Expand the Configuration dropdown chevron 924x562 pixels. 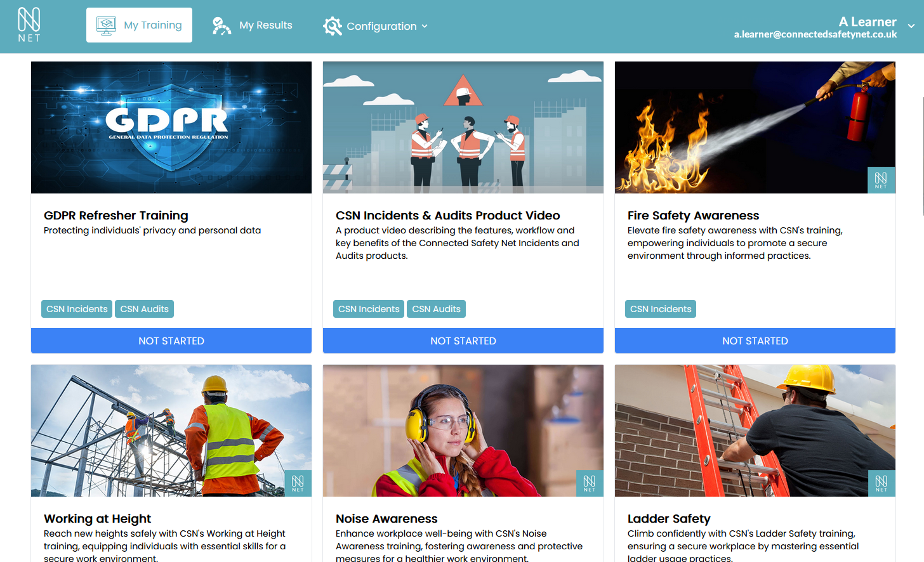pos(425,26)
